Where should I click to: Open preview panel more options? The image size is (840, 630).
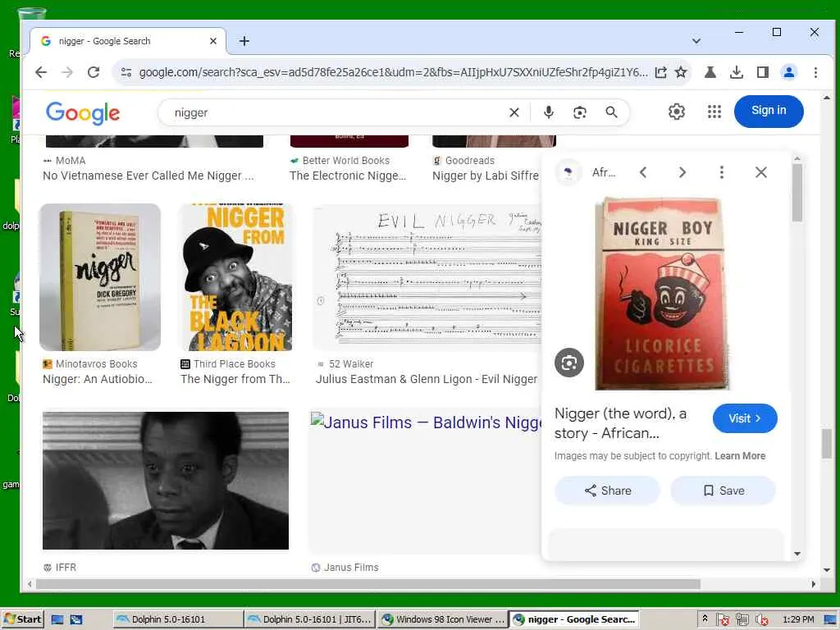[x=722, y=172]
